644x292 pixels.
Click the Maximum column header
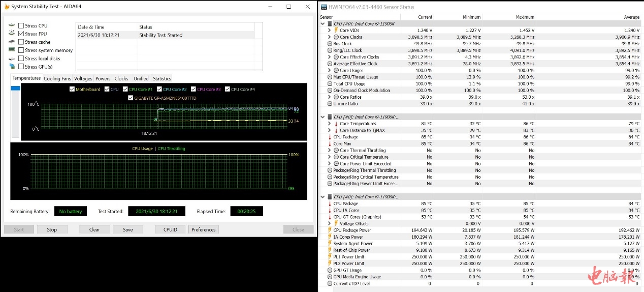tap(525, 17)
